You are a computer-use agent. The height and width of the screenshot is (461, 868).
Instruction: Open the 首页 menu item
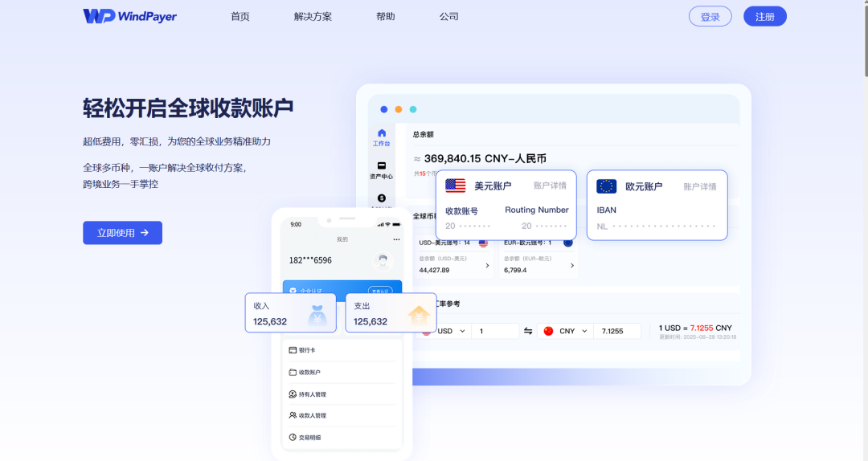point(240,17)
